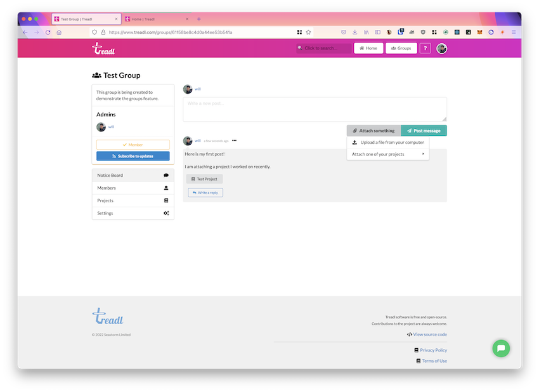Viewport: 539px width, 392px height.
Task: Click the Groups button in header
Action: (401, 48)
